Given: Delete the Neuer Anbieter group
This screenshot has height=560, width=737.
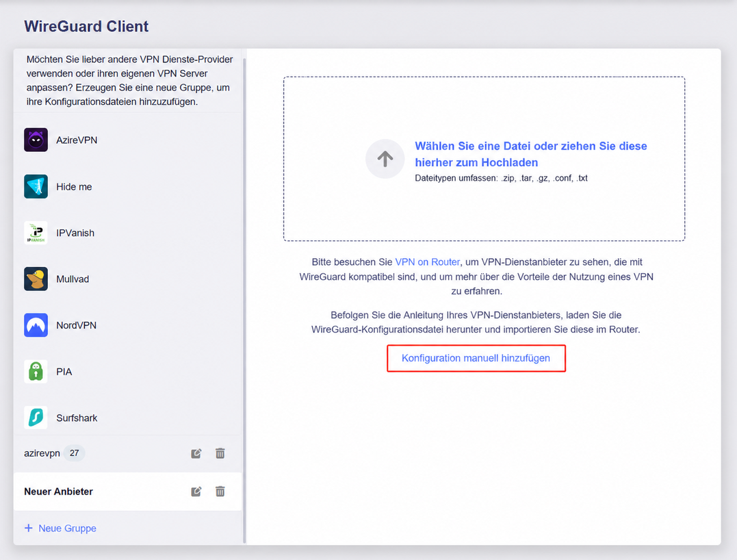Looking at the screenshot, I should [220, 492].
